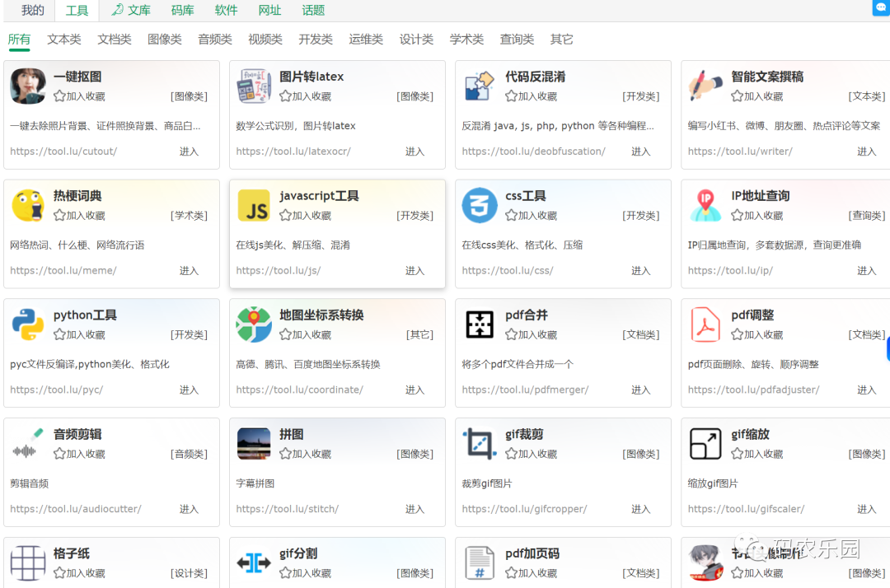Open link https://tool.lu/latexocr/
890x588 pixels.
(293, 152)
